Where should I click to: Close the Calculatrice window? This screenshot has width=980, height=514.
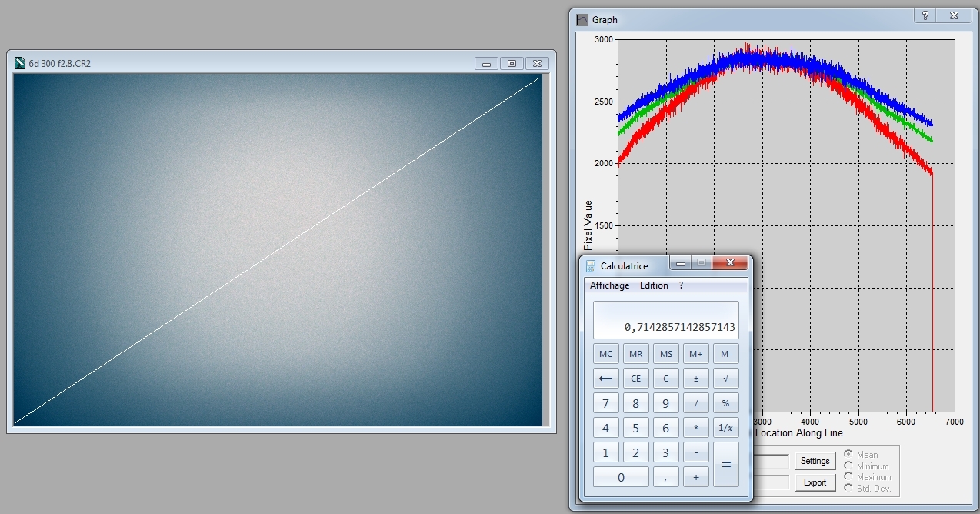(x=730, y=263)
